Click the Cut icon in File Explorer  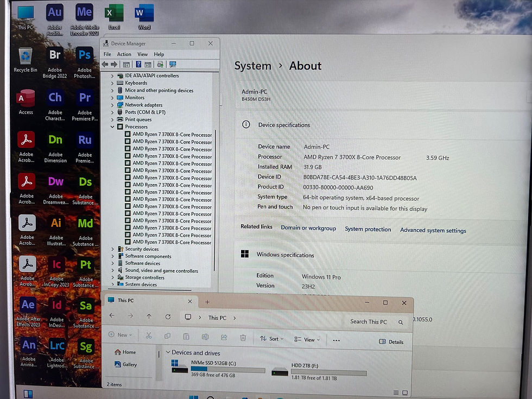pos(149,335)
